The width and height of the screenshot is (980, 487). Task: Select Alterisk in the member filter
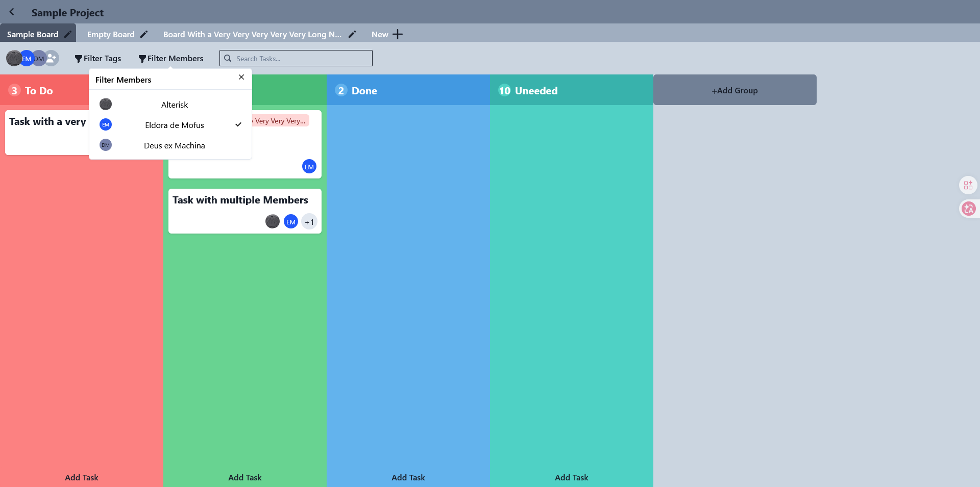click(x=170, y=105)
